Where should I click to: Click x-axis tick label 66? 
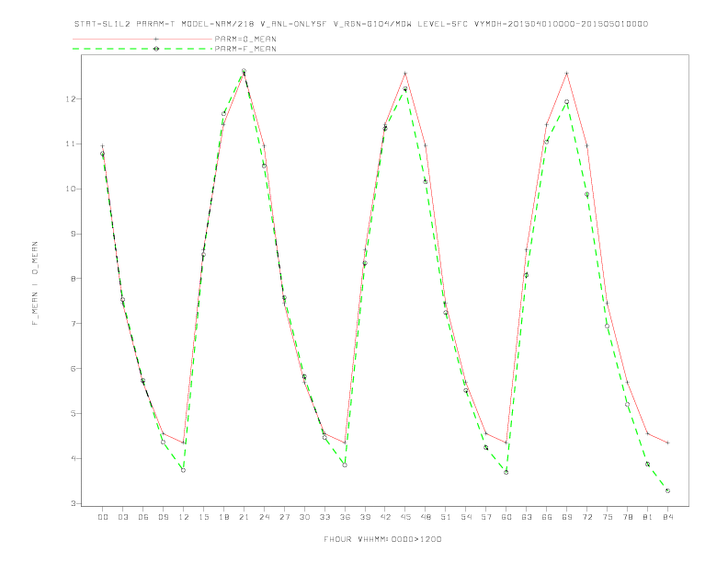547,517
